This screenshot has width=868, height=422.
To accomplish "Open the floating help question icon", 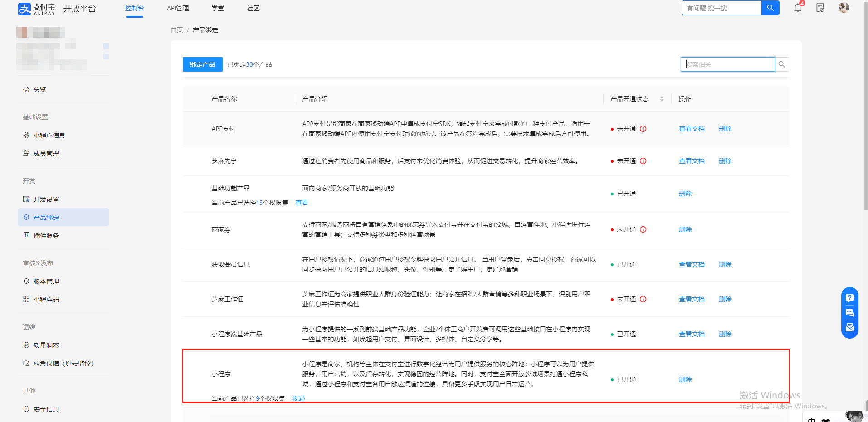I will pos(849,298).
